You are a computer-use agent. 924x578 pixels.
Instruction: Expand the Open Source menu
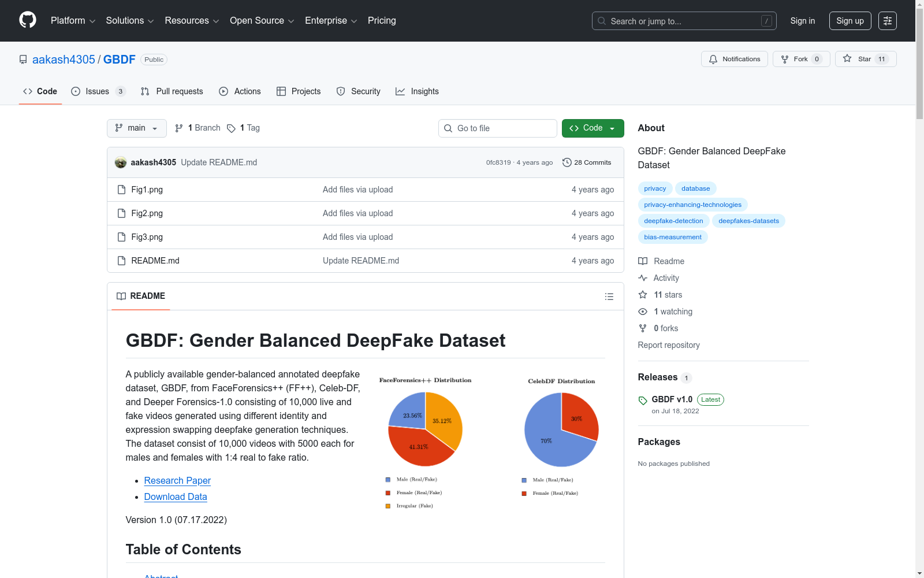tap(262, 21)
